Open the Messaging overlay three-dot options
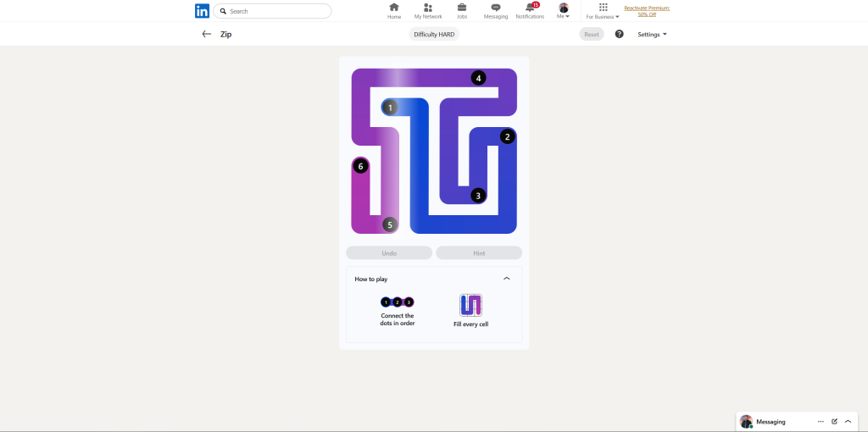Viewport: 868px width, 432px height. tap(821, 422)
